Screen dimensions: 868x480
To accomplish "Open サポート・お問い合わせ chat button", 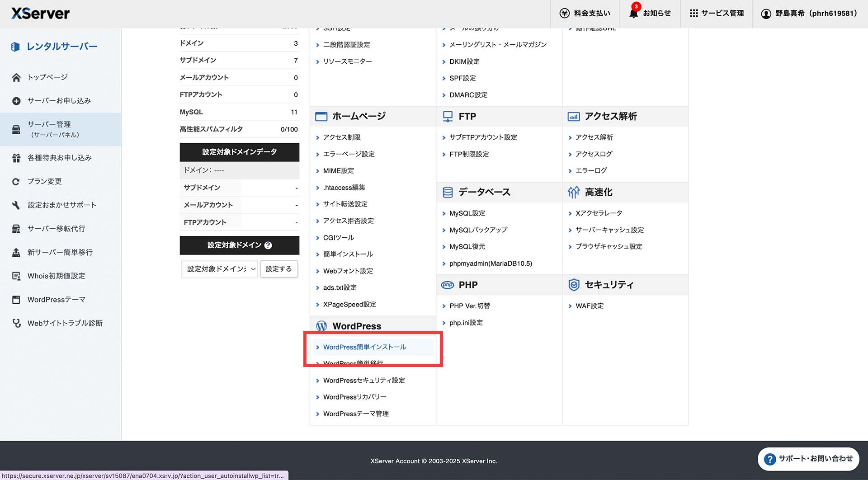I will [808, 459].
